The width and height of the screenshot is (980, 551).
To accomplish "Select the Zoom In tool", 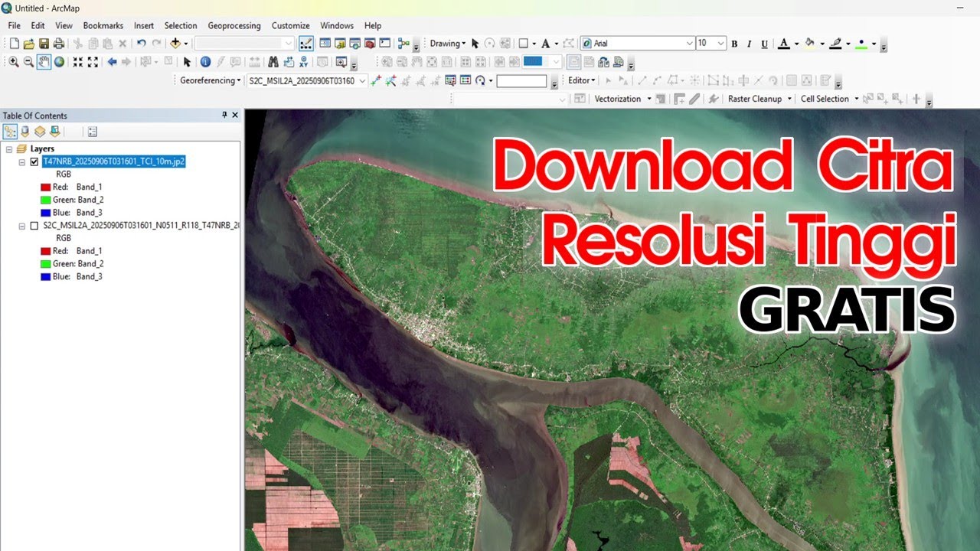I will click(14, 62).
